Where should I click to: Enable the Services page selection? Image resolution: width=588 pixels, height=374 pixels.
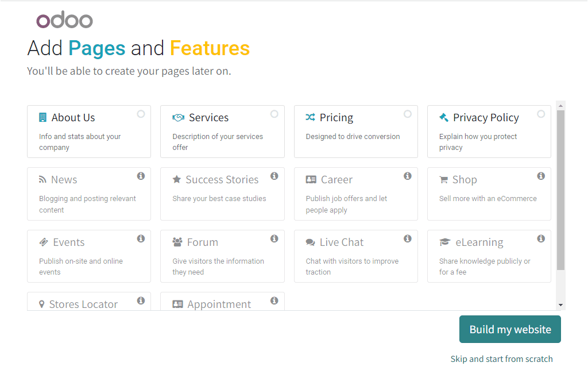click(274, 114)
